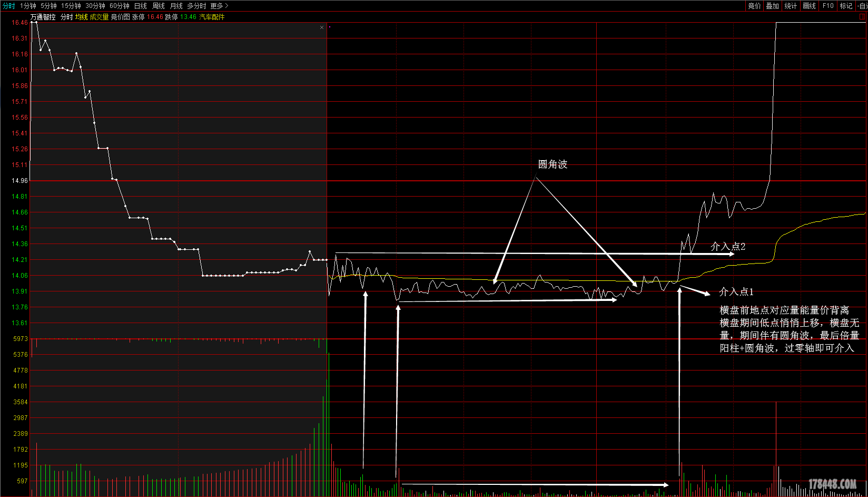Click the 竞价 toolbar button
This screenshot has width=868, height=497.
pyautogui.click(x=754, y=6)
